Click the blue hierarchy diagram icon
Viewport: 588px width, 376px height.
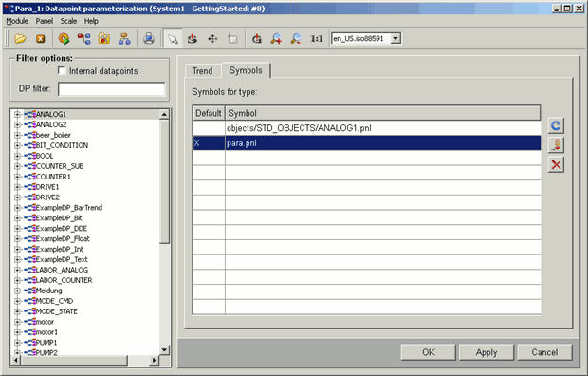[124, 38]
